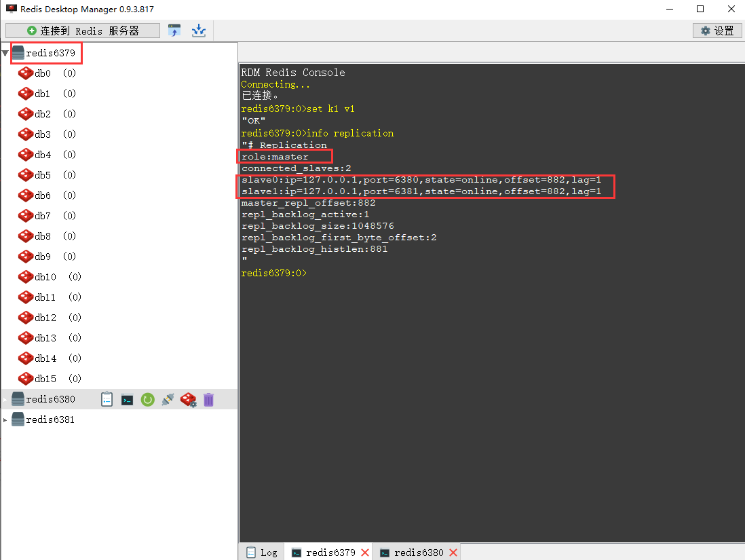The width and height of the screenshot is (745, 560).
Task: Reload the redis6380 server
Action: [x=148, y=400]
